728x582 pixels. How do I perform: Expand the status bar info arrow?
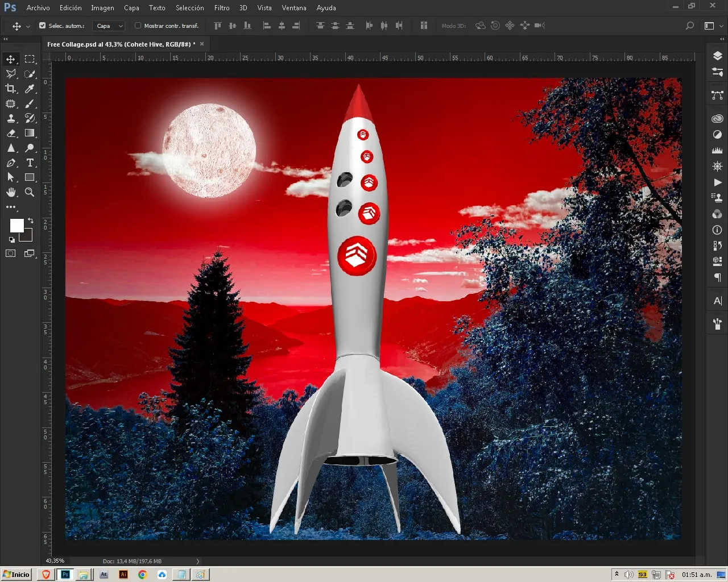tap(197, 561)
